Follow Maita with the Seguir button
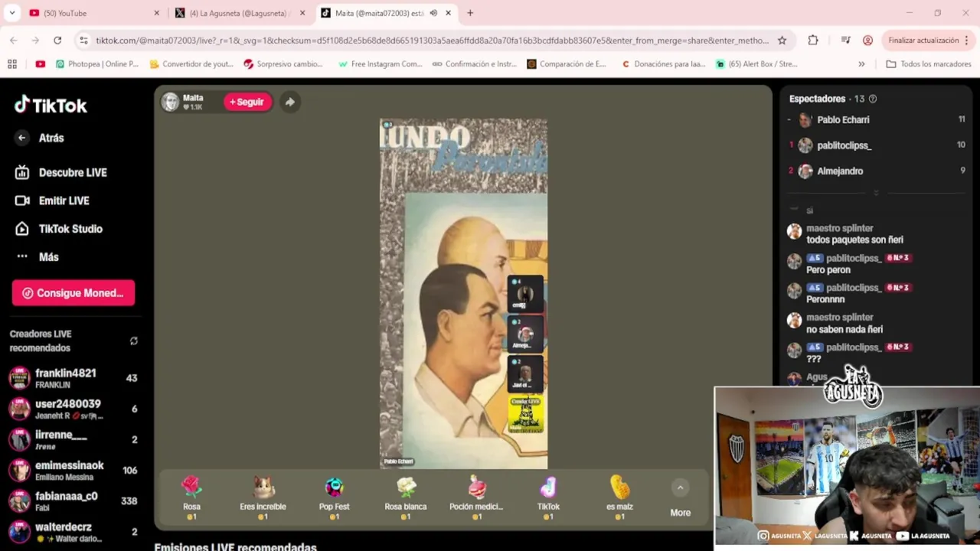The width and height of the screenshot is (980, 551). 247,102
